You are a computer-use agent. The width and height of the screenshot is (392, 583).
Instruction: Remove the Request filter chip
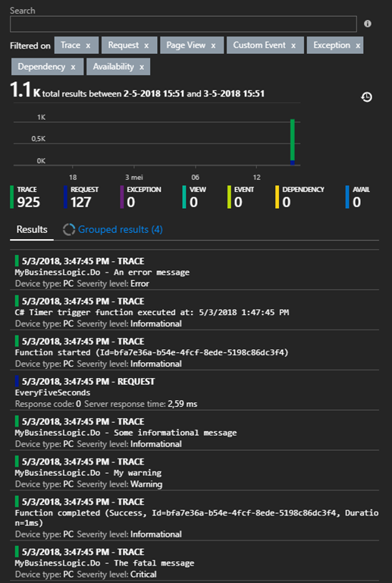(146, 46)
